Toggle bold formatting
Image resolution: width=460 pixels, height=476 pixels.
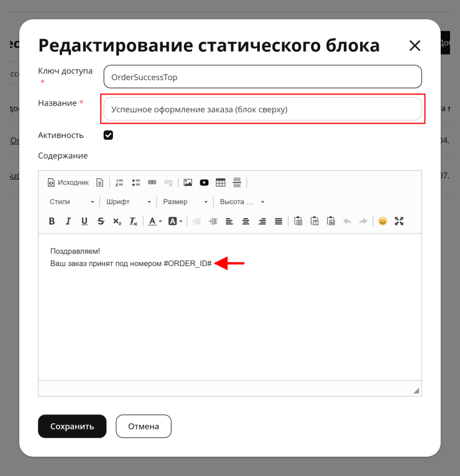[52, 221]
